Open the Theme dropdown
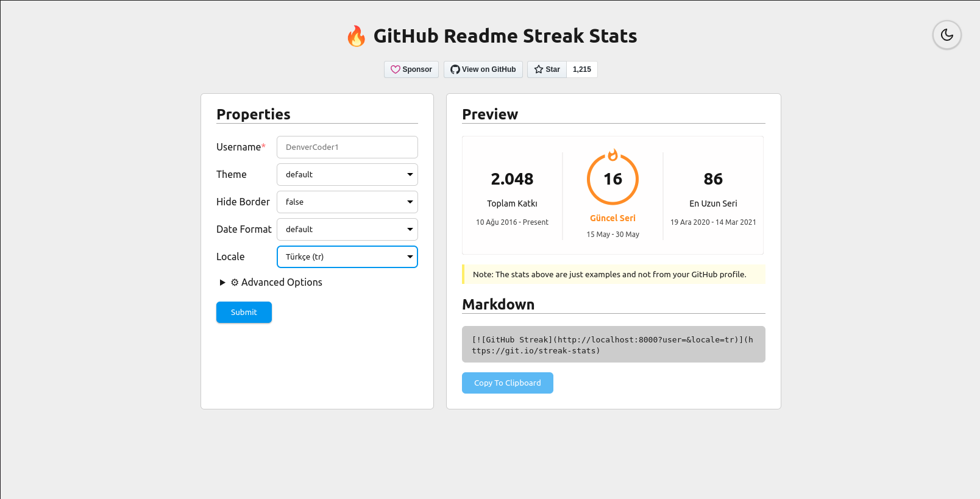Image resolution: width=980 pixels, height=499 pixels. tap(347, 174)
